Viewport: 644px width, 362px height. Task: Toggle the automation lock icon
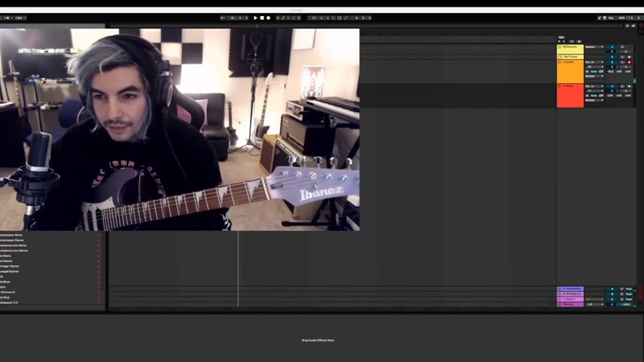(579, 41)
